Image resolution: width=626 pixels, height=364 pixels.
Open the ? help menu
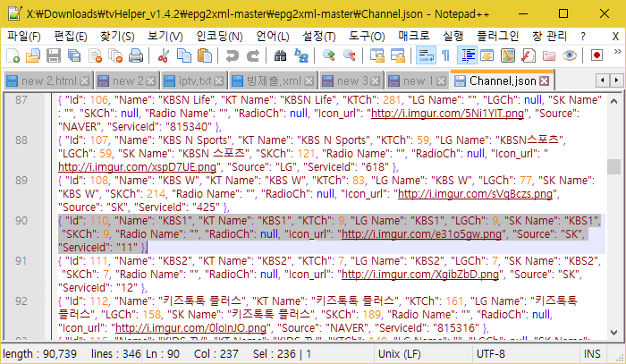tap(583, 37)
